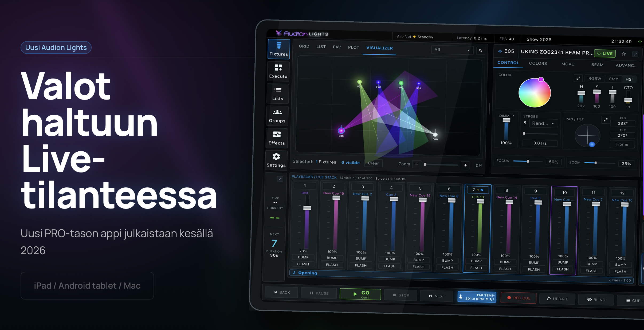Click the NEXT transport button
Image resolution: width=644 pixels, height=330 pixels.
(437, 296)
